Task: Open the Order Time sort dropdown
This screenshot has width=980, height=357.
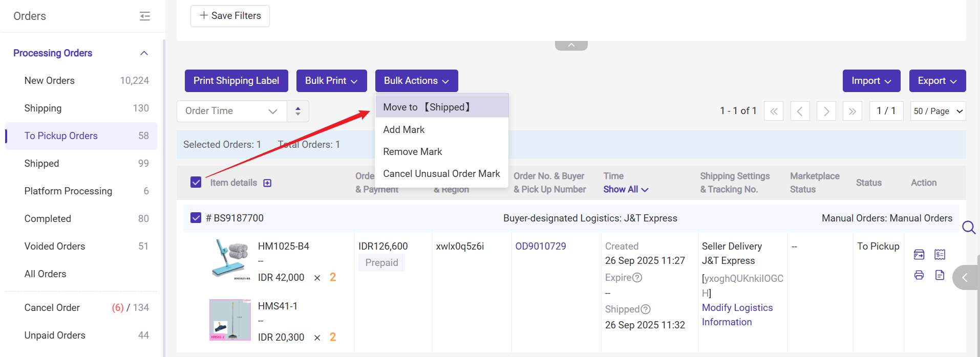Action: coord(231,111)
